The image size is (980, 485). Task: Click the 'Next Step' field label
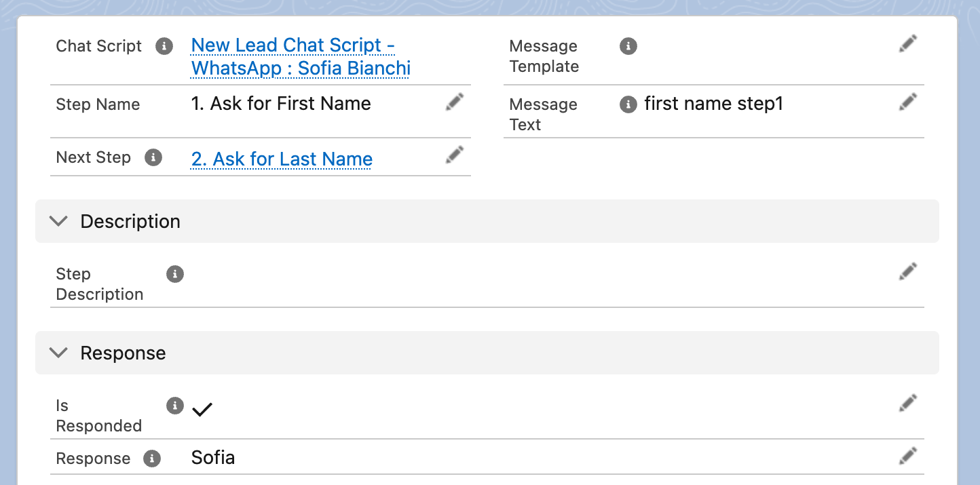point(93,157)
